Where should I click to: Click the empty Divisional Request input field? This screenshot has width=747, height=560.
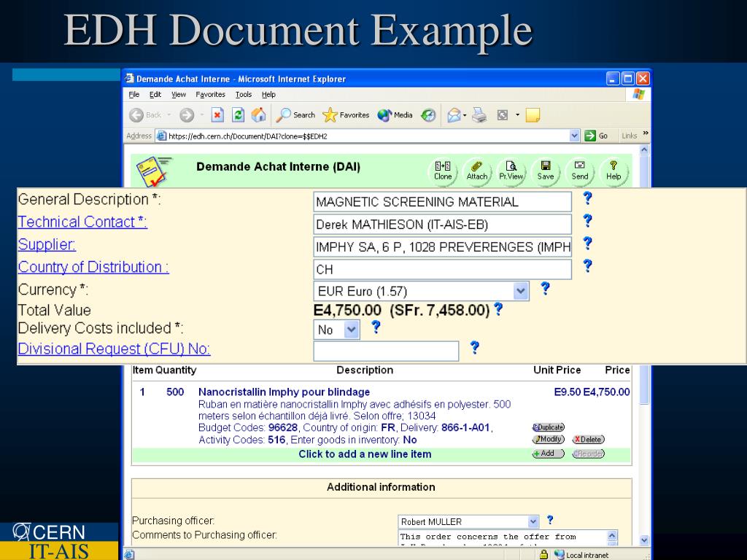(x=386, y=351)
